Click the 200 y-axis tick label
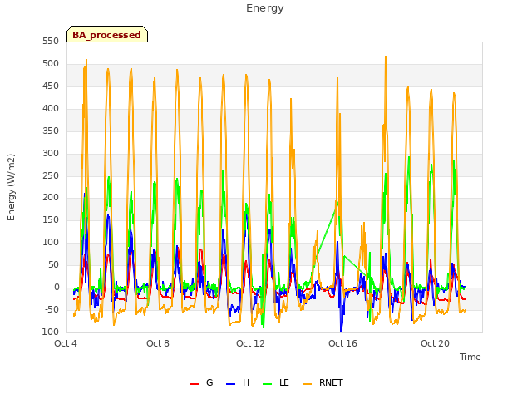The width and height of the screenshot is (532, 399). point(51,198)
